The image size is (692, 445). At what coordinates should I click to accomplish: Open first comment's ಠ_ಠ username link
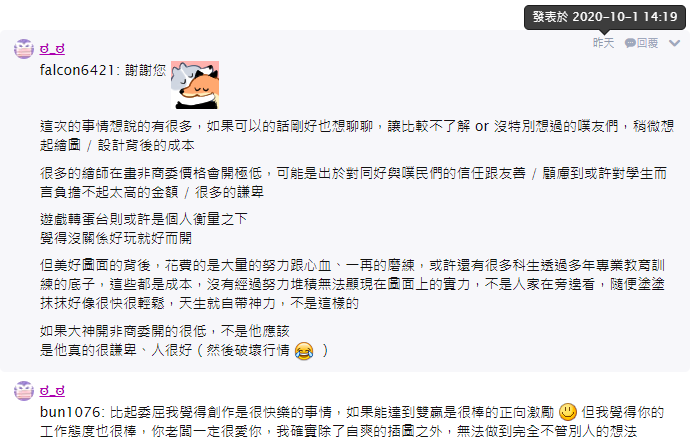pos(52,49)
